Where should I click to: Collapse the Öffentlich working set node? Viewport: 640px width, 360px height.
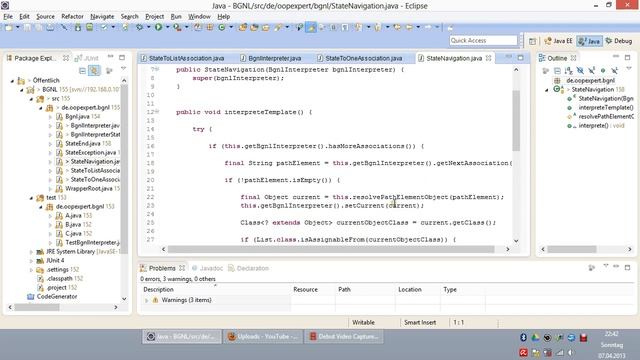(12, 81)
